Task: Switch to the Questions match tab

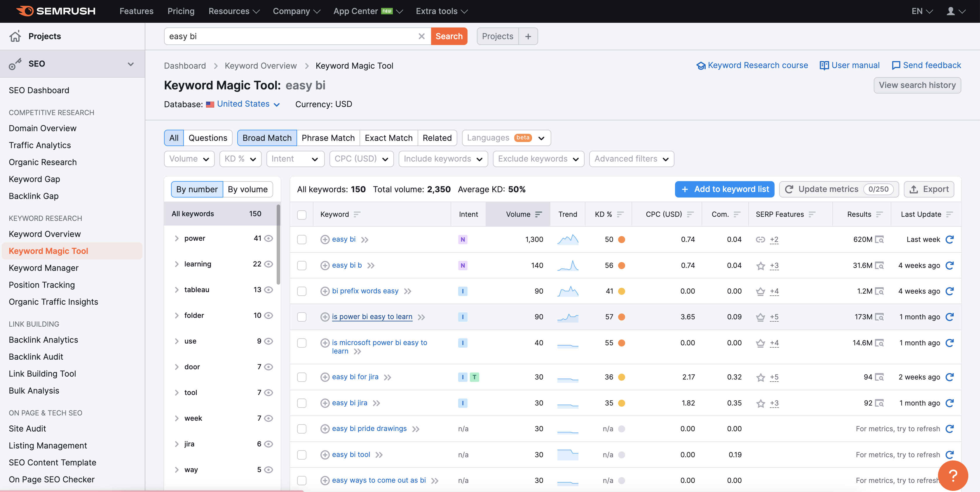Action: click(x=208, y=138)
